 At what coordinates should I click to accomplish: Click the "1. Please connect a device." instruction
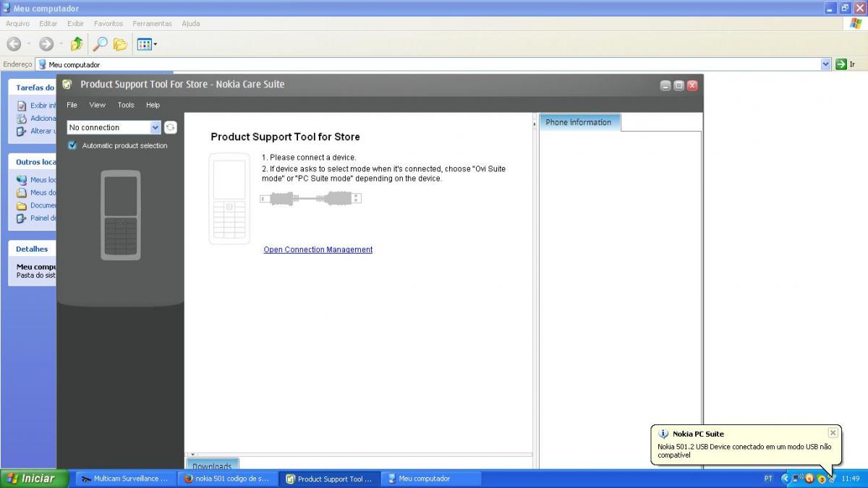tap(309, 157)
